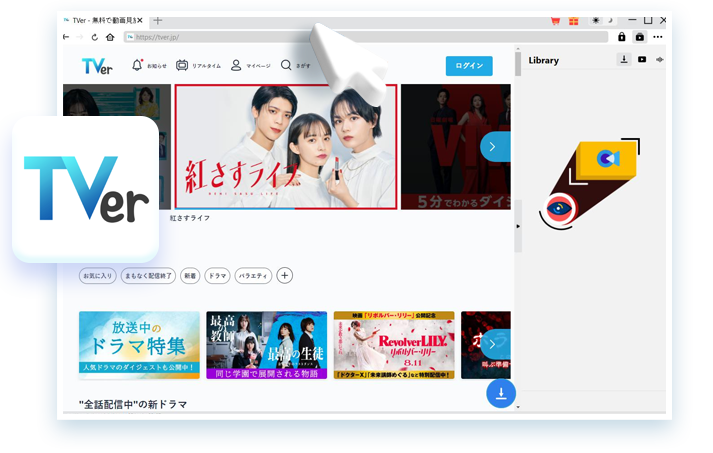Click the blue ログイン button
This screenshot has height=453, width=713.
click(x=469, y=66)
